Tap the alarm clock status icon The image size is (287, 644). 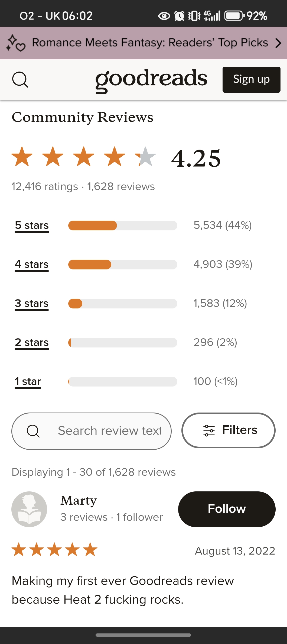[179, 16]
